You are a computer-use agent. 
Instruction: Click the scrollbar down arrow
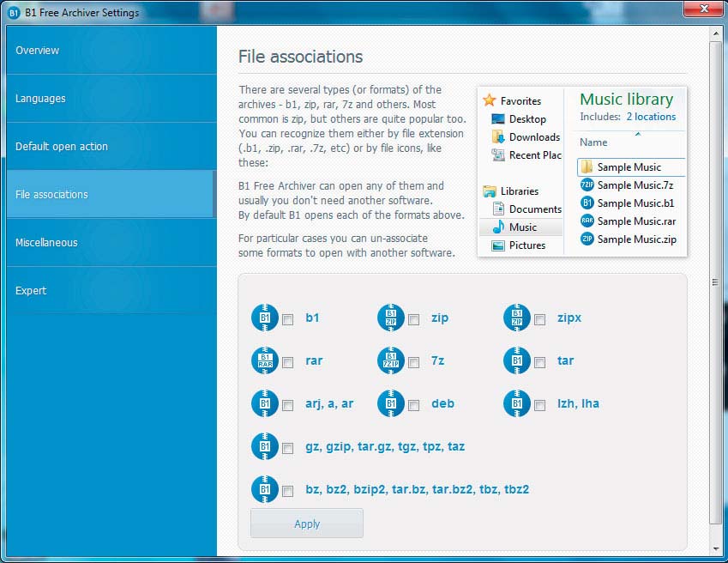(715, 549)
